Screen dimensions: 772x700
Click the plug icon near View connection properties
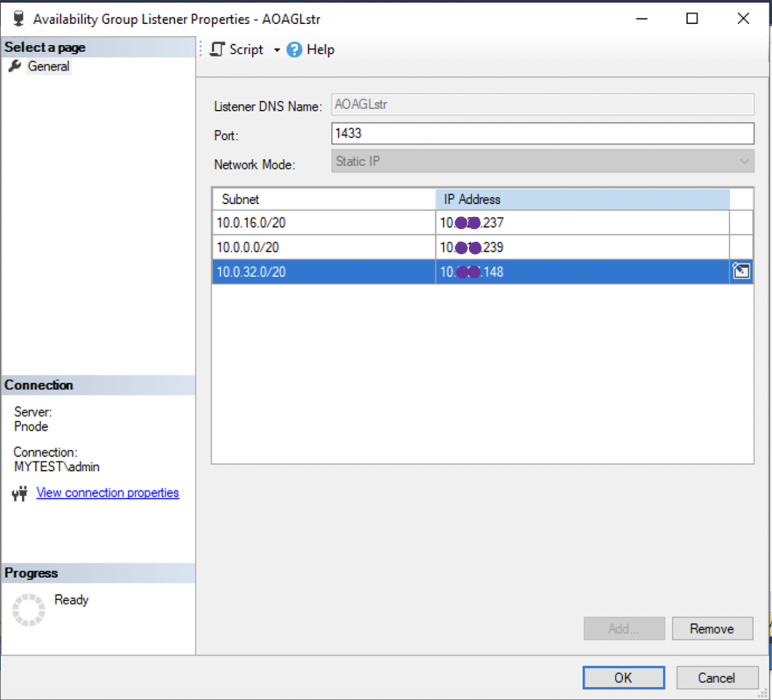coord(19,493)
